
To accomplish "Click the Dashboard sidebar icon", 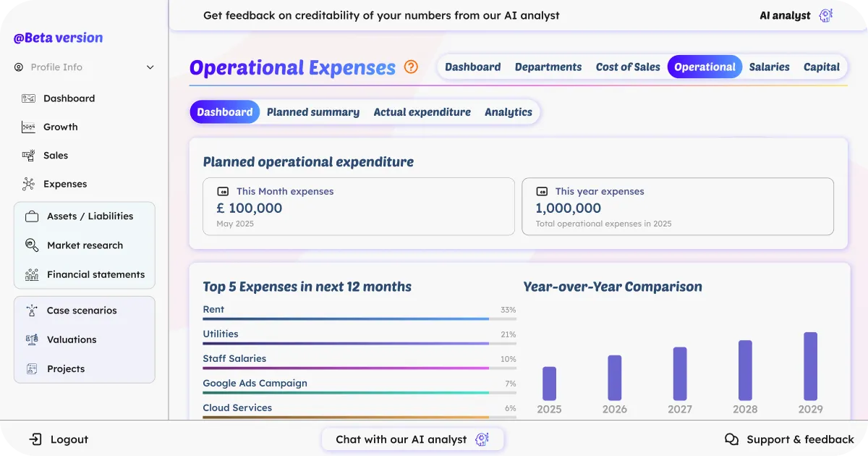I will [28, 98].
